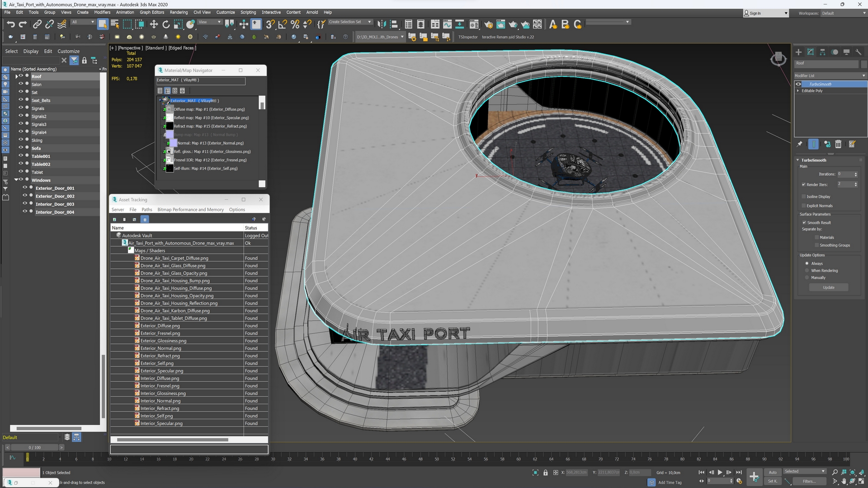Toggle the Percent Snap tool
Screen dimensions: 868x488
(x=295, y=24)
